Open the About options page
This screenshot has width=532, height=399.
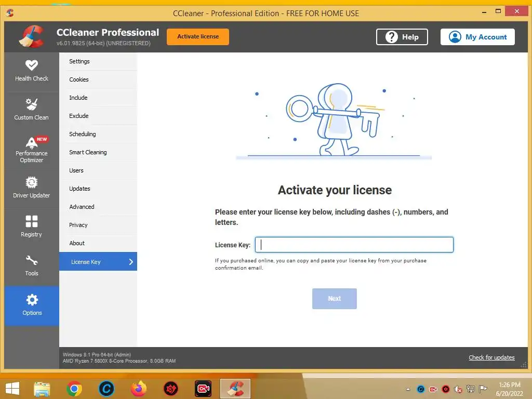(x=98, y=243)
